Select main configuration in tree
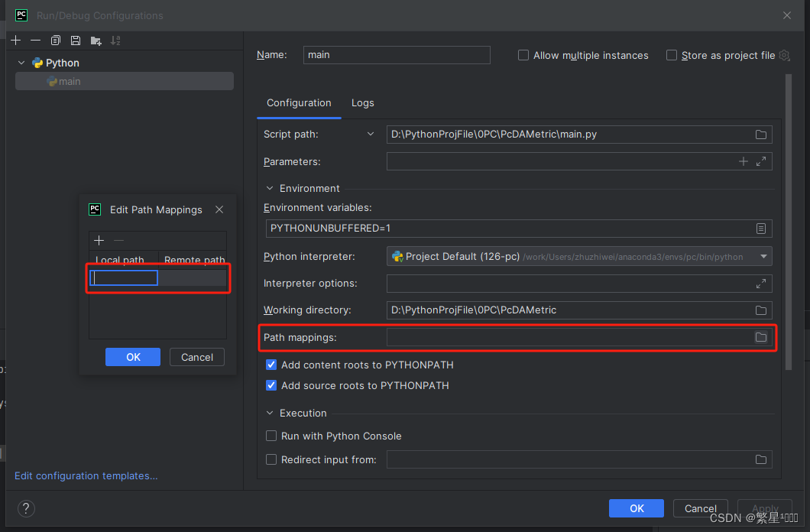 pyautogui.click(x=125, y=81)
